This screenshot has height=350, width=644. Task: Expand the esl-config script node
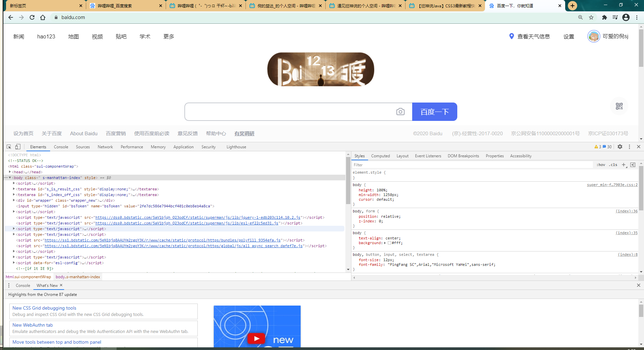[14, 263]
